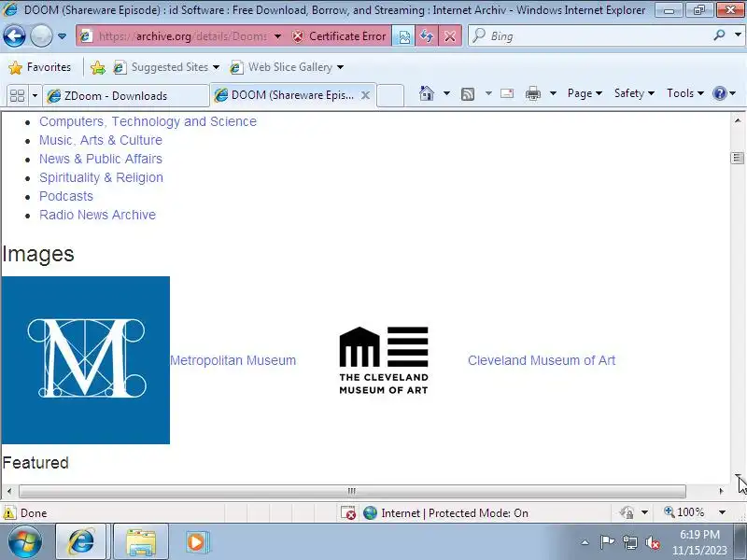This screenshot has height=560, width=747.
Task: Open the Favorites center
Action: (40, 67)
